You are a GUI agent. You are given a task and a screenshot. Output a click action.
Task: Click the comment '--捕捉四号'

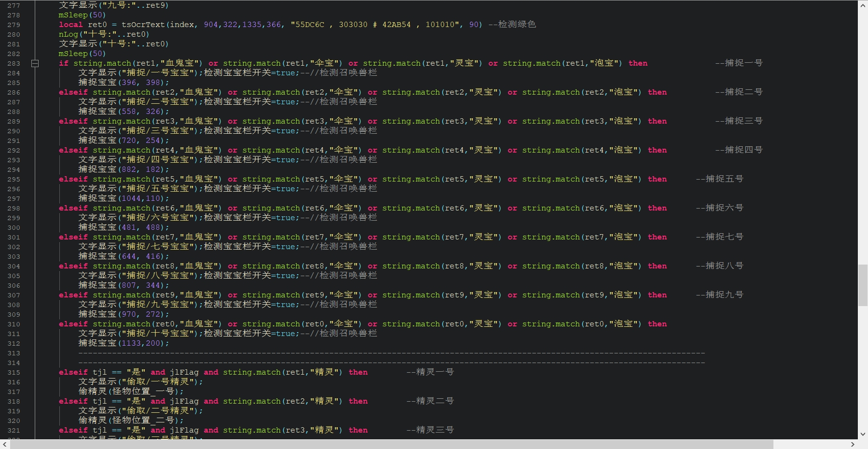739,150
